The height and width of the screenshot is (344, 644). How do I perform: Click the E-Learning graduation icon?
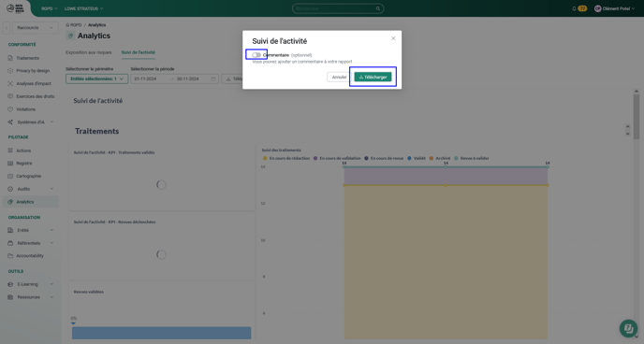[10, 284]
